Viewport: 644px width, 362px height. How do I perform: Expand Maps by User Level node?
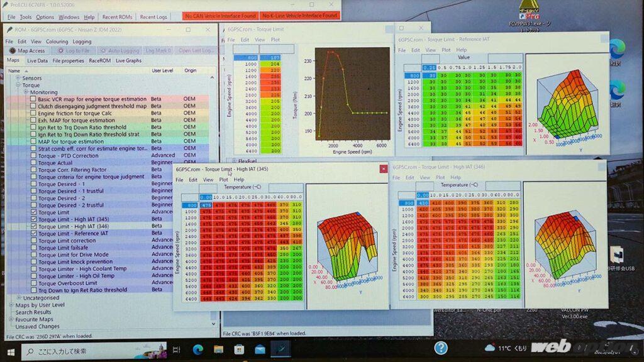[11, 305]
